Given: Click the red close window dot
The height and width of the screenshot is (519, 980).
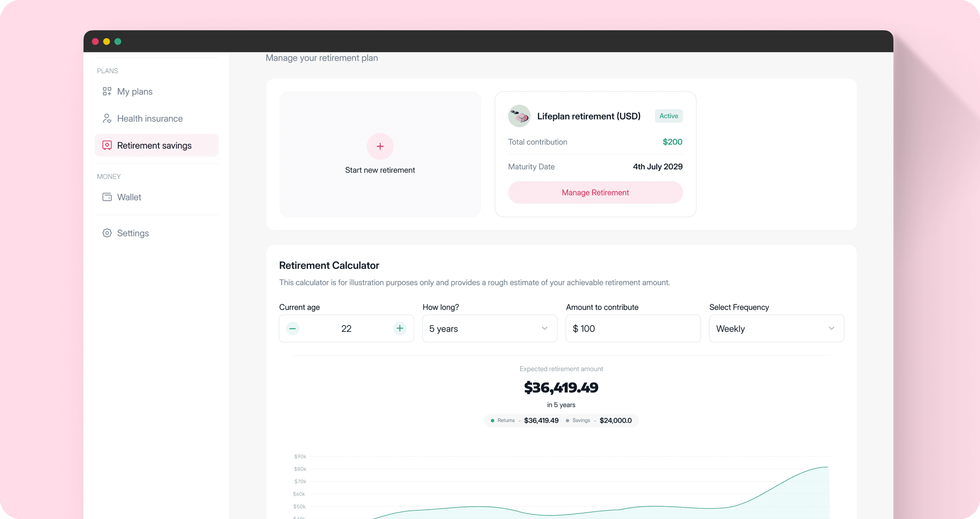Looking at the screenshot, I should (95, 42).
